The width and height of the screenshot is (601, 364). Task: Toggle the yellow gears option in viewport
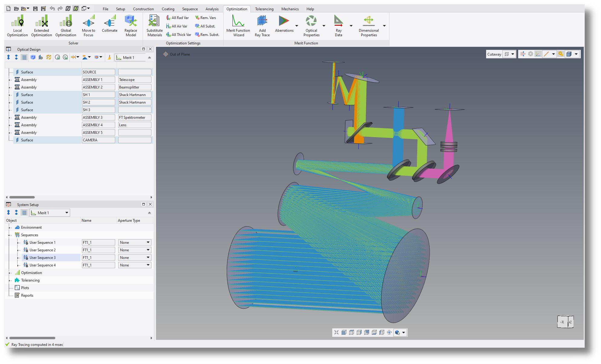(561, 54)
